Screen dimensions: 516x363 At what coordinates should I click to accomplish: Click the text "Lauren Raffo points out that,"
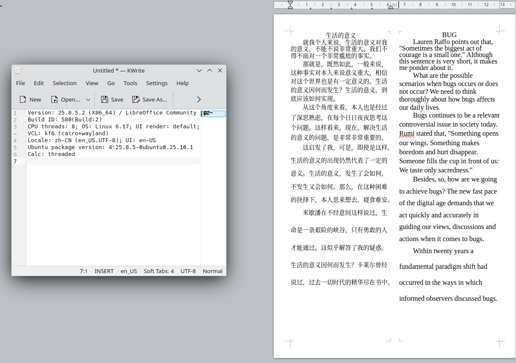(x=453, y=42)
